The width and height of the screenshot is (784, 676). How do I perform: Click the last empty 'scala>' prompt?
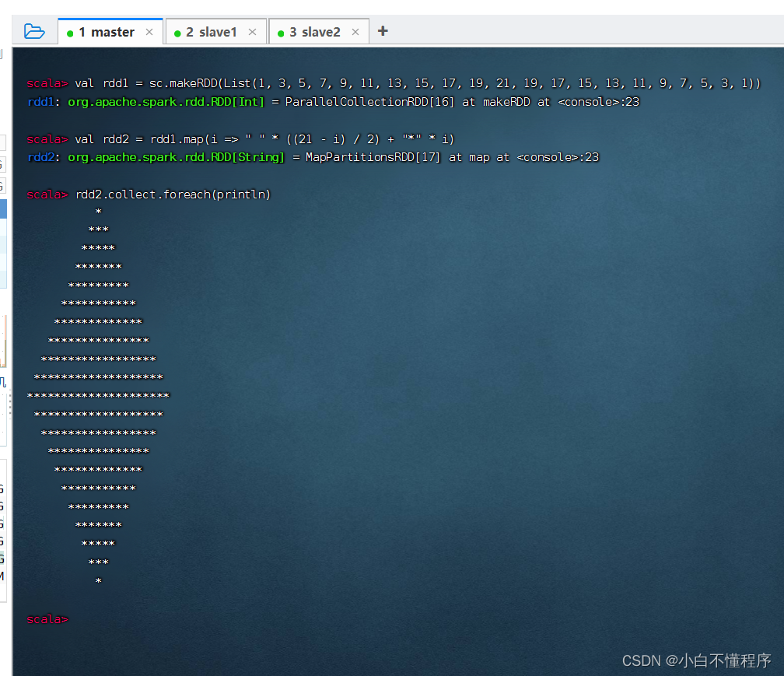coord(47,619)
